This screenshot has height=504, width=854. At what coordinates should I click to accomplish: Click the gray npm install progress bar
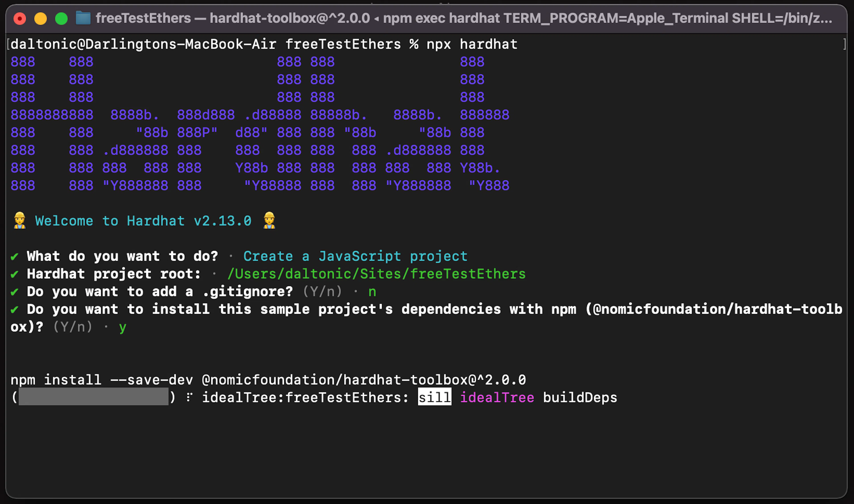pos(93,397)
